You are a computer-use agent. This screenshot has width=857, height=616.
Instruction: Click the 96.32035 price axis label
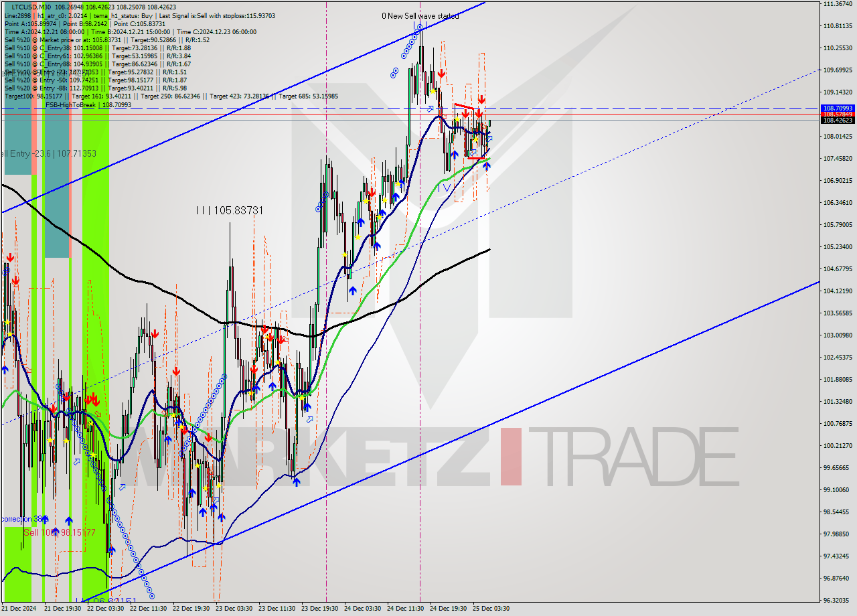(x=838, y=601)
